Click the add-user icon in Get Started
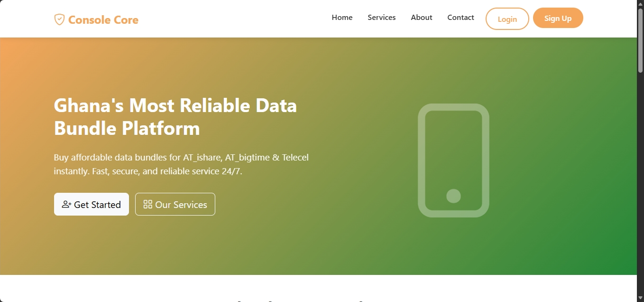 click(x=66, y=204)
